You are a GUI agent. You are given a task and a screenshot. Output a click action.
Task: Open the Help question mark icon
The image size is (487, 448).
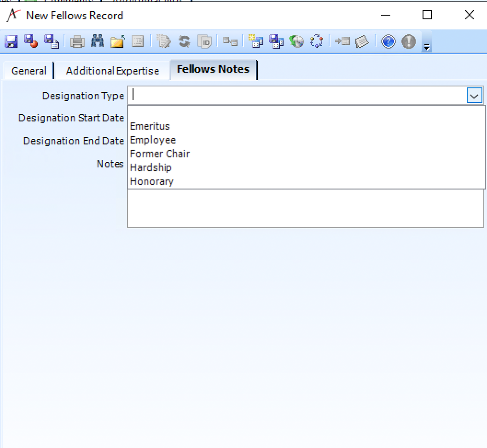[x=388, y=41]
